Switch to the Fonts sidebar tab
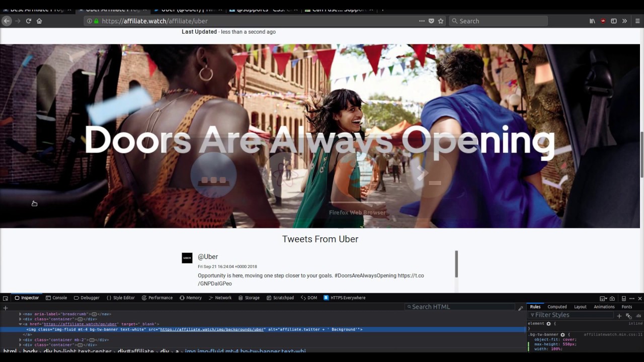644x362 pixels. coord(627,307)
